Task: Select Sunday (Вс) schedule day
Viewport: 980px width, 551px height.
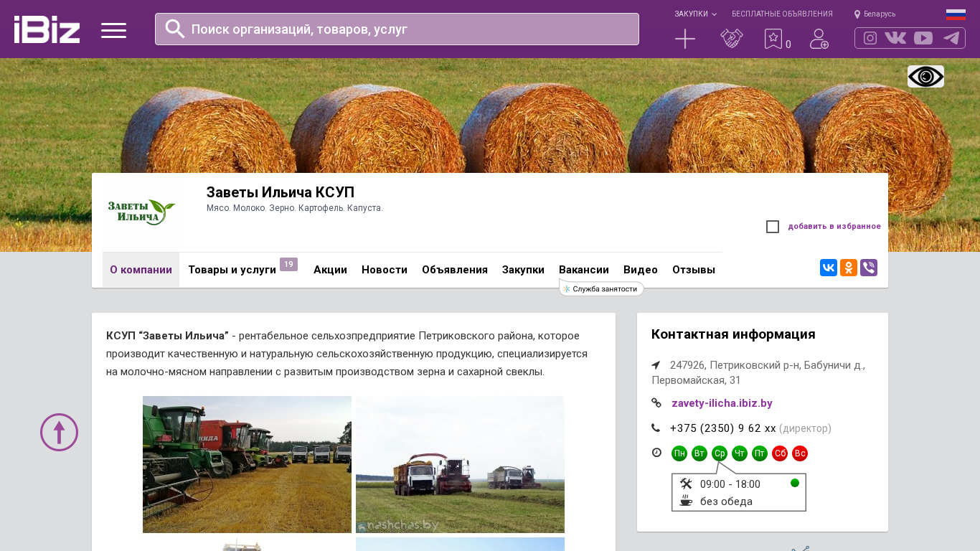Action: [x=800, y=453]
